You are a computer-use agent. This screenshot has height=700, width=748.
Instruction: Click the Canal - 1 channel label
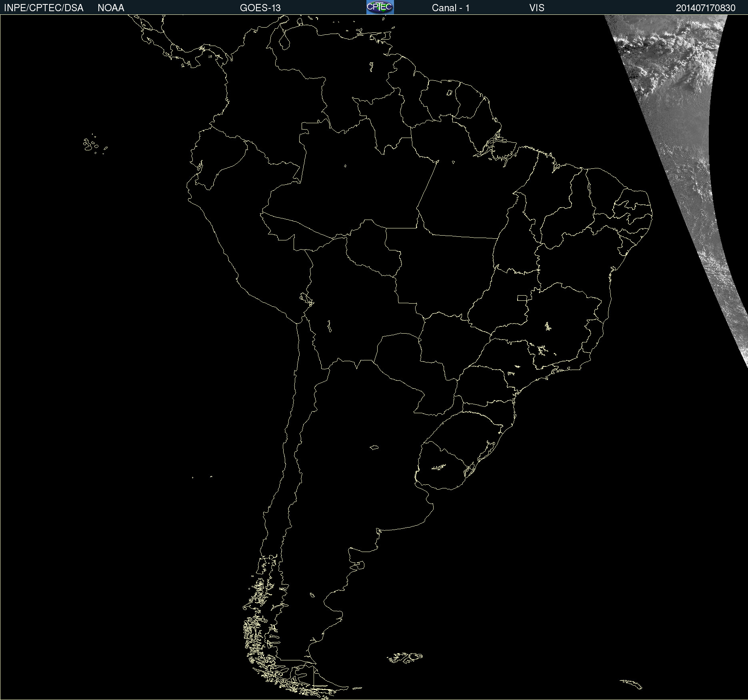(451, 8)
